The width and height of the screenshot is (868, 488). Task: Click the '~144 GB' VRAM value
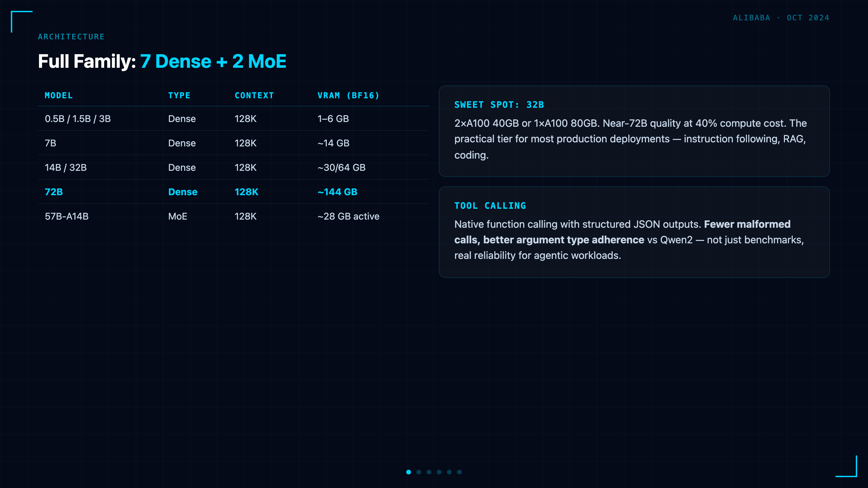point(337,192)
